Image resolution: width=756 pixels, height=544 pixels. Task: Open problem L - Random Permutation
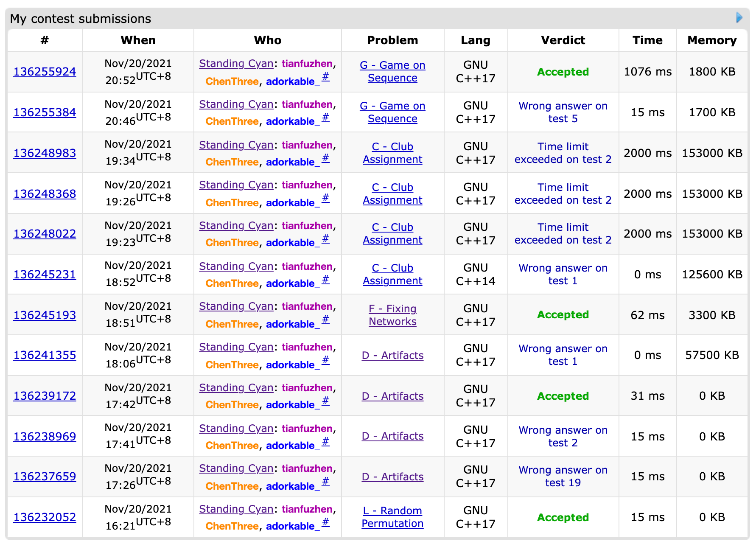coord(392,517)
